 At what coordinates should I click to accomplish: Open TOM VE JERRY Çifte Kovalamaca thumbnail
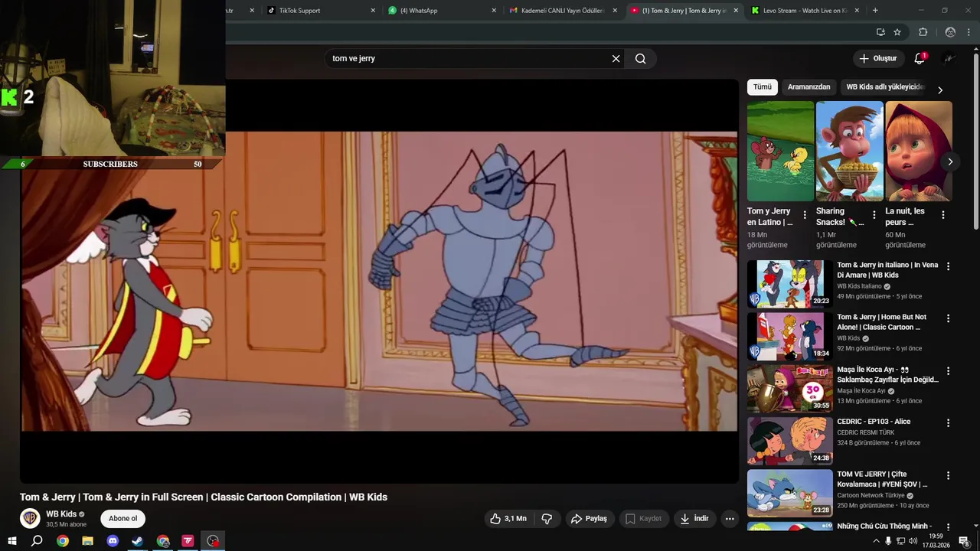click(789, 494)
